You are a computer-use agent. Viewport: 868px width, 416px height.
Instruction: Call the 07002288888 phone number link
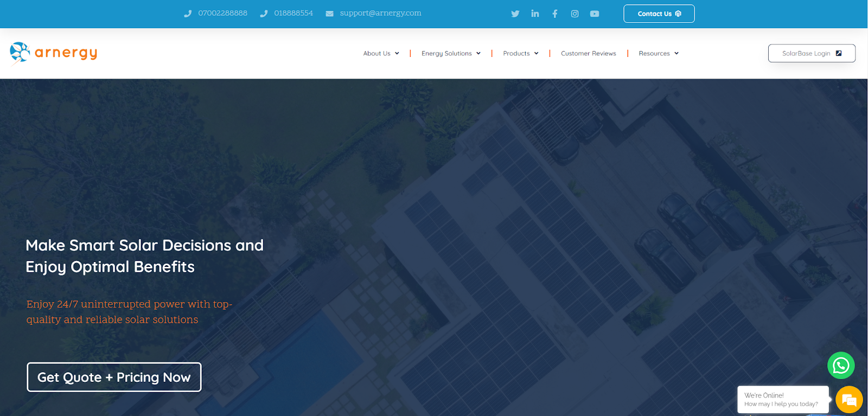coord(222,13)
